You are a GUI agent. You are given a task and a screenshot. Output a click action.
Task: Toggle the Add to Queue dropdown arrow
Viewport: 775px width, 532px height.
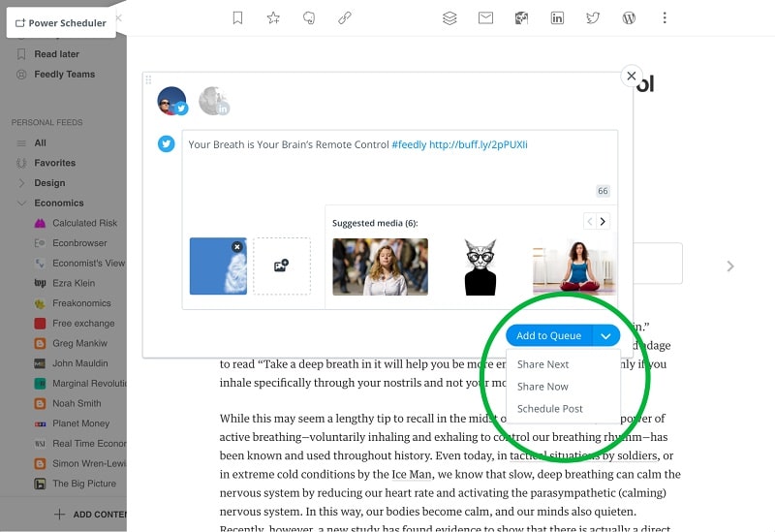606,335
